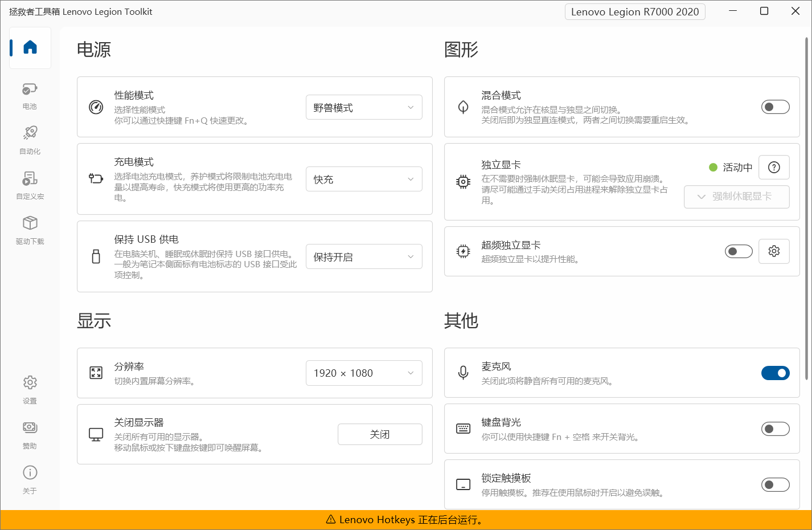
Task: Click the 混合模式 title text
Action: (x=501, y=95)
